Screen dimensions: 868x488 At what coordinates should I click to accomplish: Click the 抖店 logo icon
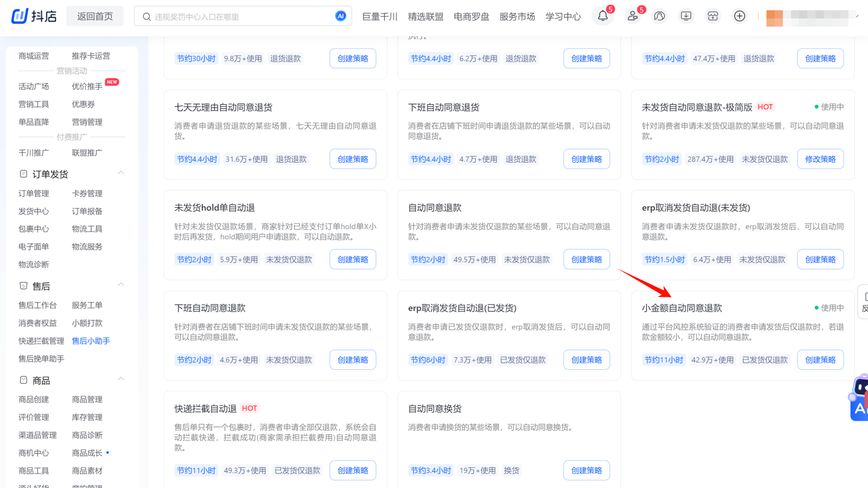click(20, 16)
